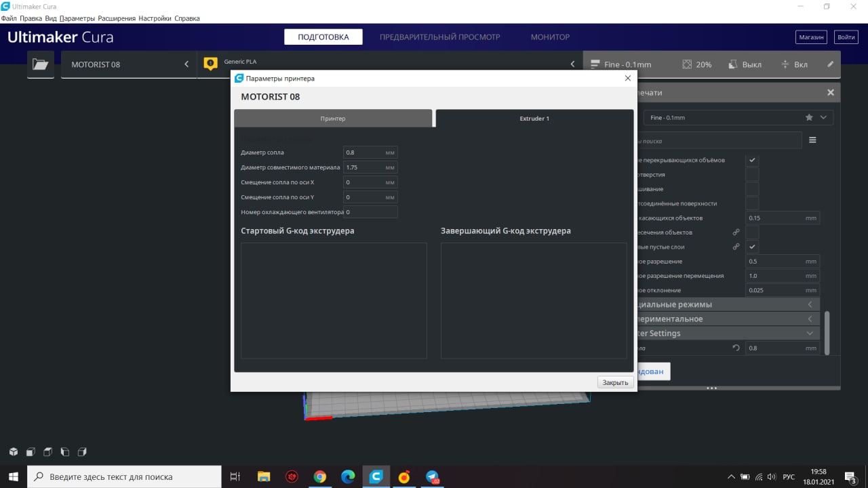Click the settings panel vertical scrollbar
The image size is (868, 488).
(x=826, y=332)
